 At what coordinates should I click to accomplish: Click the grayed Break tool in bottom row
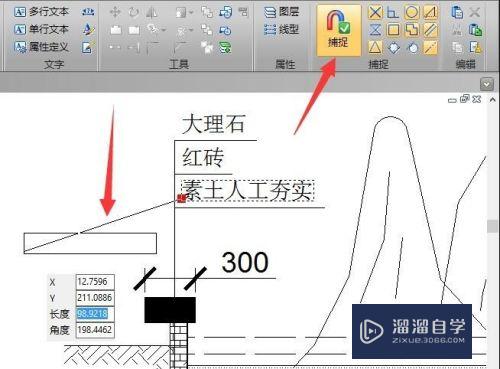115,48
